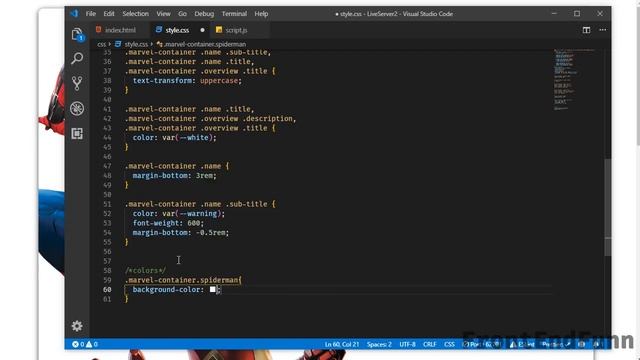
Task: Click '.marvel-container .name {' on line 47
Action: tap(177, 166)
